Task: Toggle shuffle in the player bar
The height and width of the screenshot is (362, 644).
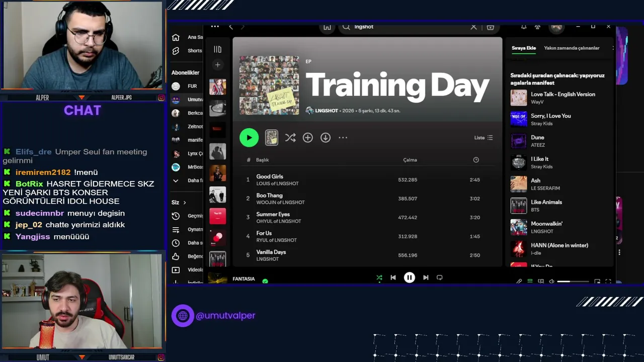Action: pyautogui.click(x=379, y=278)
